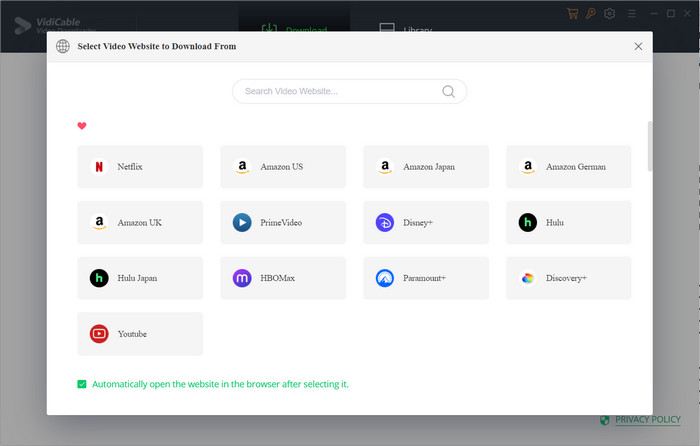
Task: Click the dialog's vertical scrollbar thumb
Action: click(650, 146)
